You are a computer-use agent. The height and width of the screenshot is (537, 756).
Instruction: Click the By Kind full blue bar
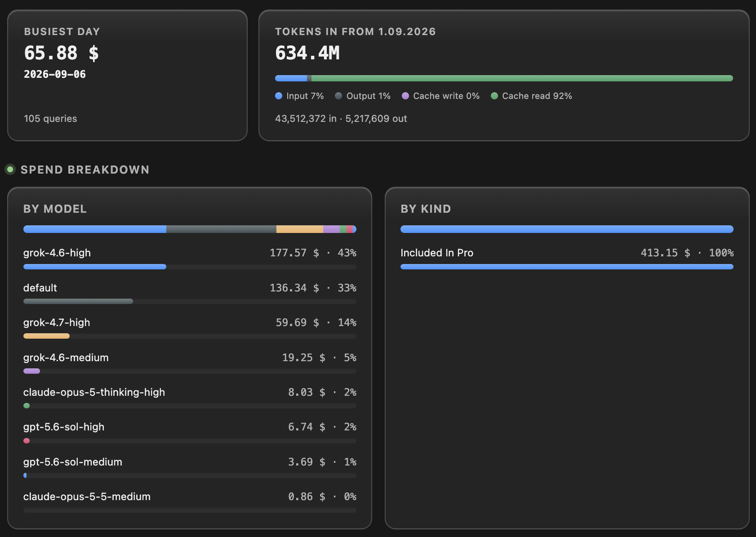(567, 229)
